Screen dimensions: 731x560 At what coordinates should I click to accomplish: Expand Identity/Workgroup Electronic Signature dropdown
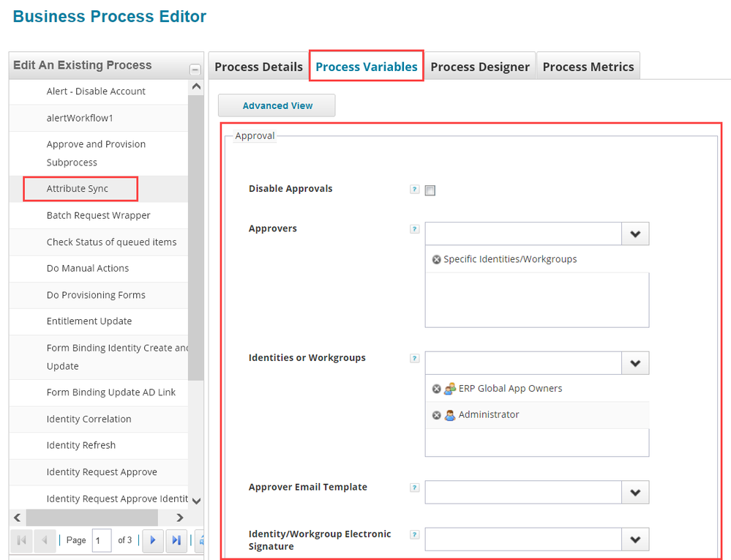[x=634, y=540]
